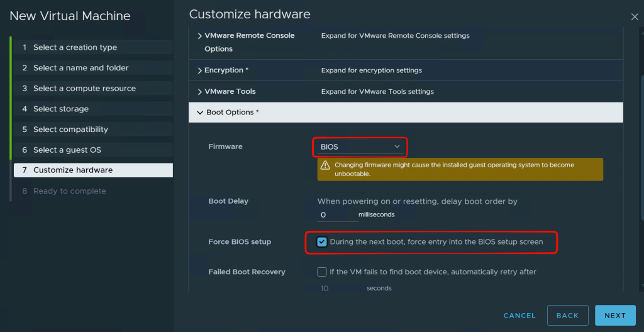
Task: Collapse the Boot Options section
Action: click(x=200, y=112)
